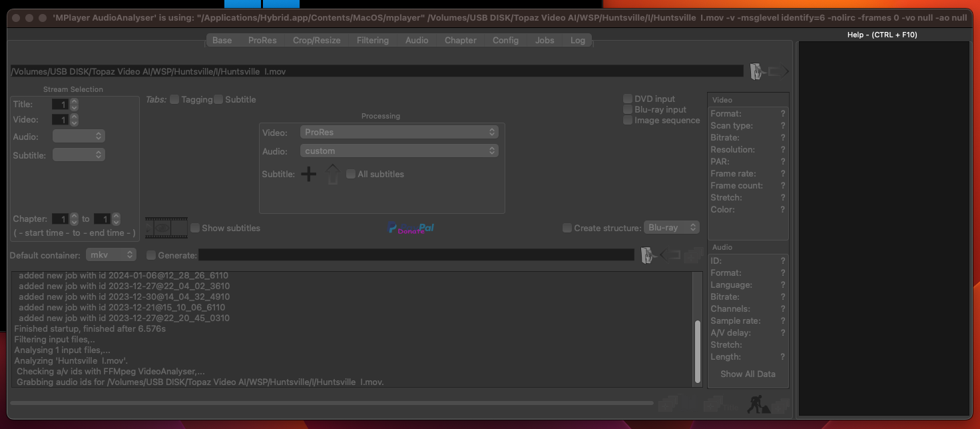The height and width of the screenshot is (429, 980).
Task: Open the Jobs tab
Action: (x=544, y=40)
